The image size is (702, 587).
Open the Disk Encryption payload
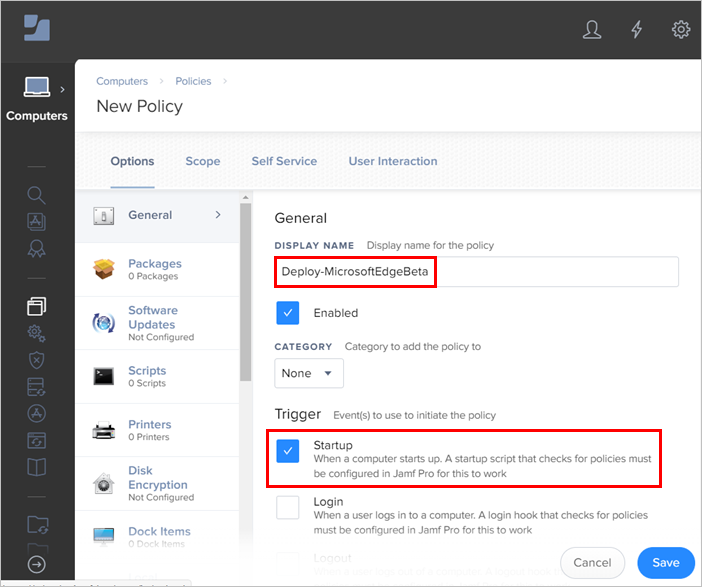(x=158, y=484)
